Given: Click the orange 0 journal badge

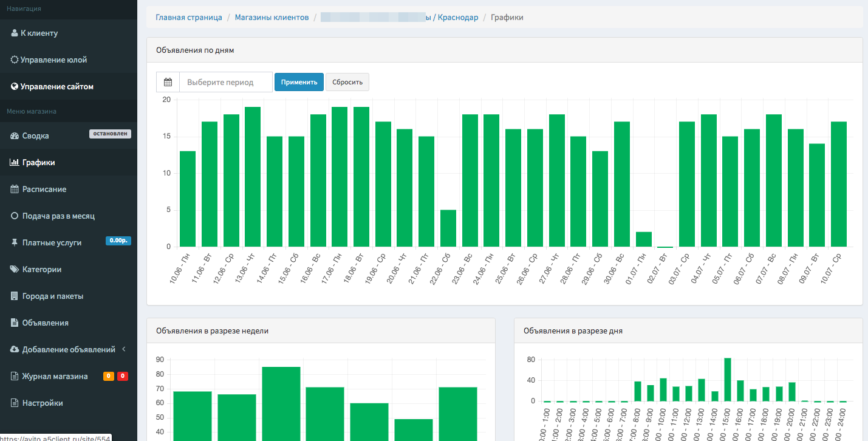Looking at the screenshot, I should pos(109,377).
